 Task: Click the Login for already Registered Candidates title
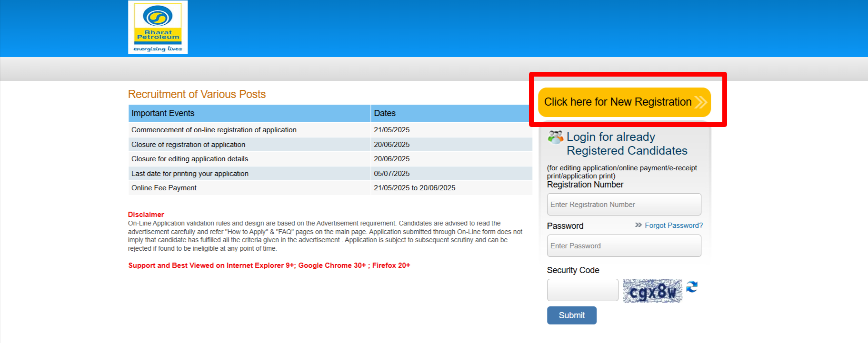627,144
